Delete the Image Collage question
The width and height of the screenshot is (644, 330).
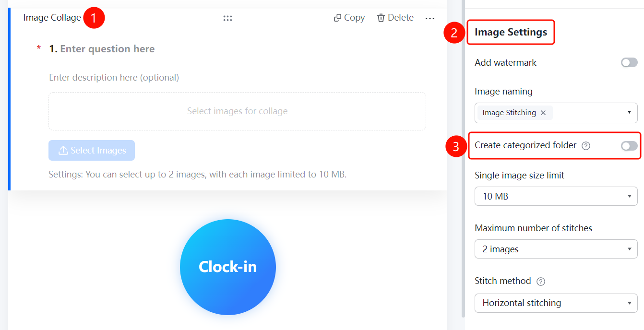click(395, 18)
